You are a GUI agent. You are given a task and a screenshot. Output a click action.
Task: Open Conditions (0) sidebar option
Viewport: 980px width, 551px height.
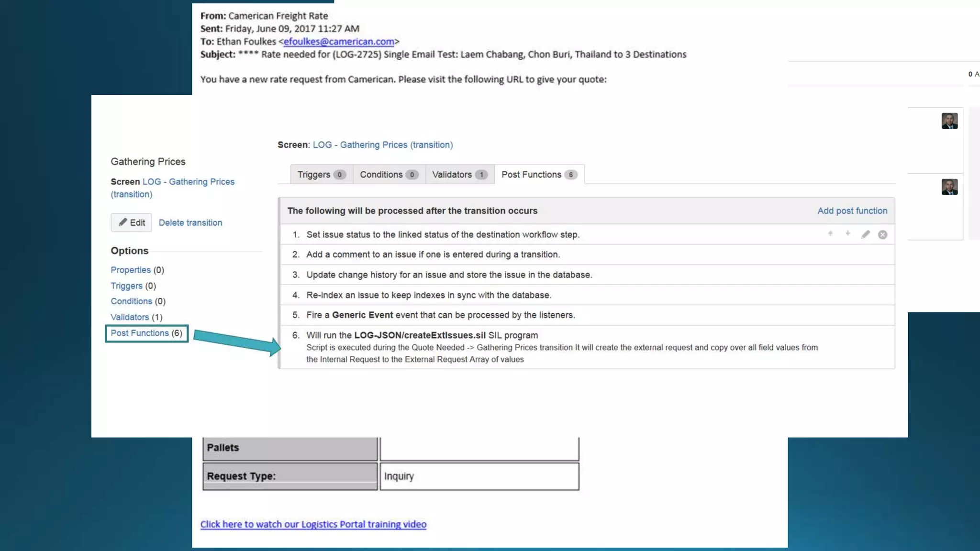tap(138, 301)
